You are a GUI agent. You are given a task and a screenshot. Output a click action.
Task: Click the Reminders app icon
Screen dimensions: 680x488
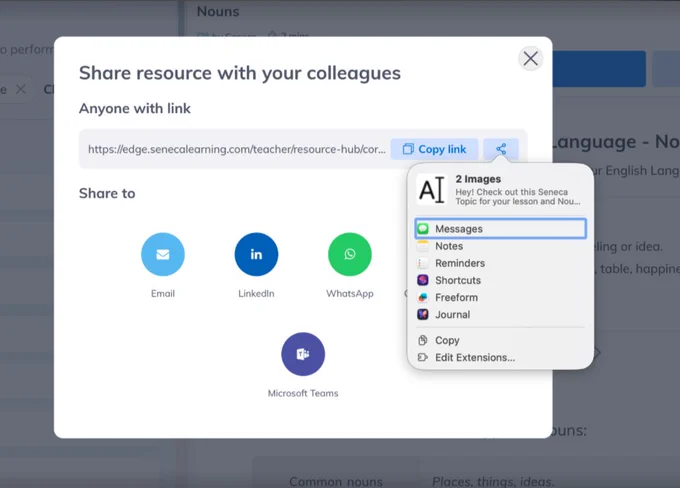(423, 263)
